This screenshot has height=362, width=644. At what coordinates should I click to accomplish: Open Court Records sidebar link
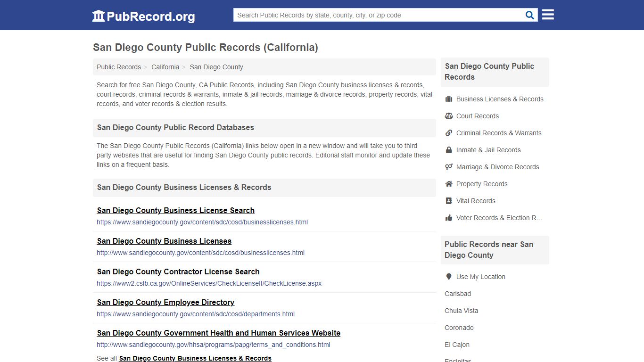[478, 116]
